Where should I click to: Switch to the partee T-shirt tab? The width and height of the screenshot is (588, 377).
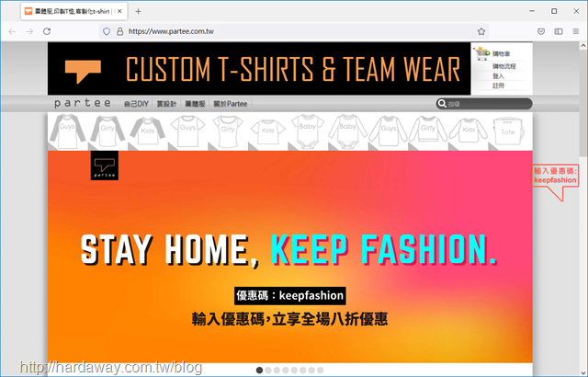pos(73,12)
